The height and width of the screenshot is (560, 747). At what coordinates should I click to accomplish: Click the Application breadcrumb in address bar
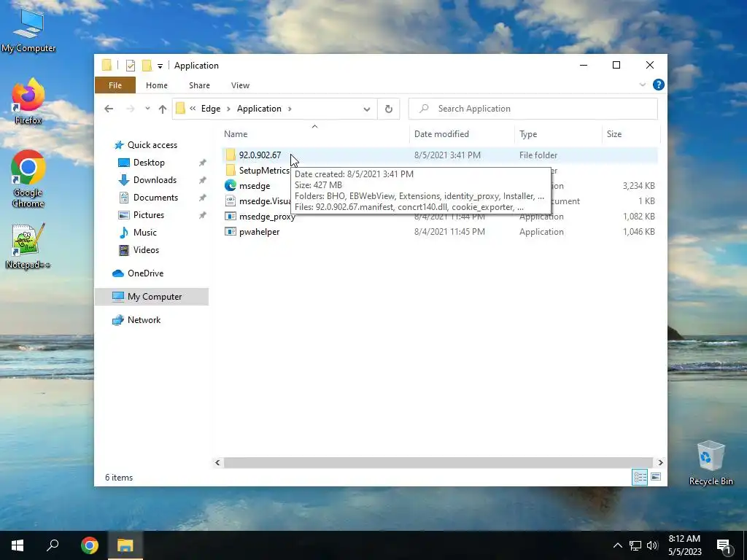pyautogui.click(x=259, y=109)
